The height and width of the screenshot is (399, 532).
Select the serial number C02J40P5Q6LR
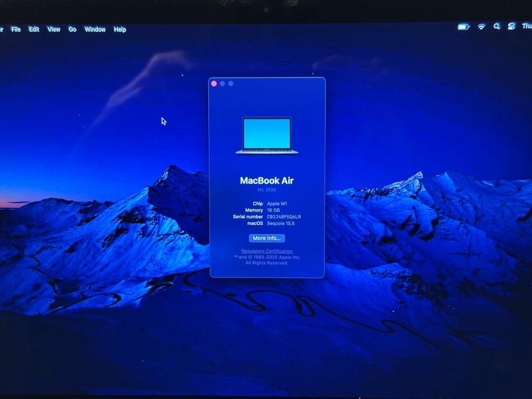pyautogui.click(x=284, y=217)
